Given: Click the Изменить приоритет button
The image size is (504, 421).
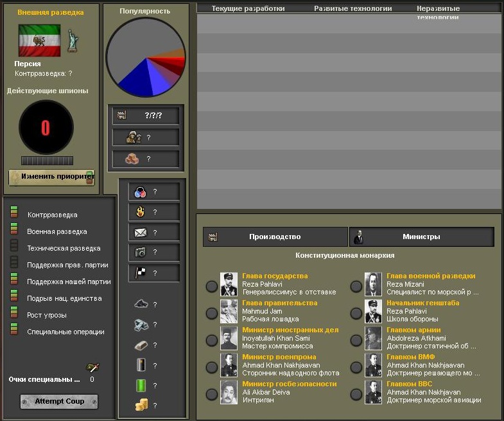Looking at the screenshot, I should tap(51, 176).
